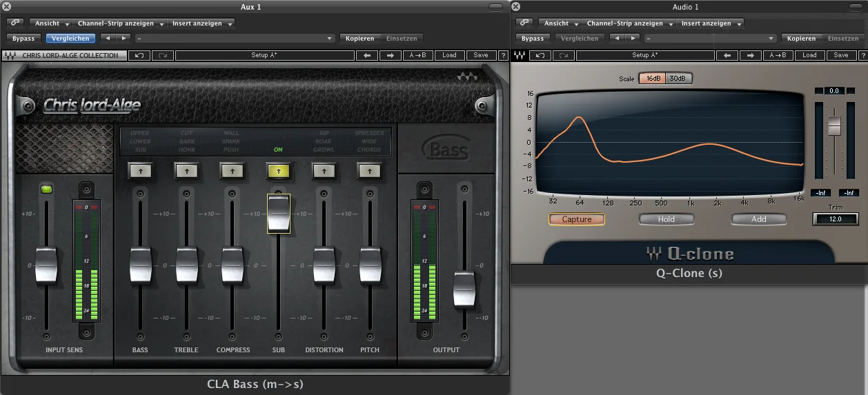868x395 pixels.
Task: Click Waves logo in Q-Clone toolbar
Action: pyautogui.click(x=520, y=55)
